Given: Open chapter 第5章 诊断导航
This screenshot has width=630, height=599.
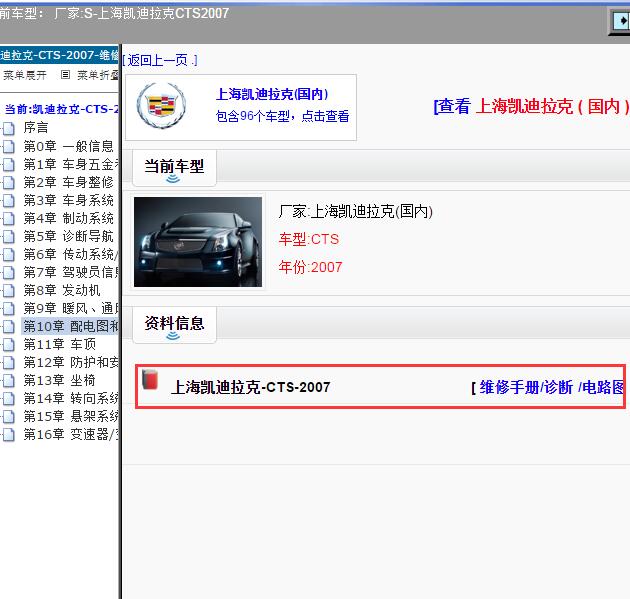Looking at the screenshot, I should [x=68, y=236].
